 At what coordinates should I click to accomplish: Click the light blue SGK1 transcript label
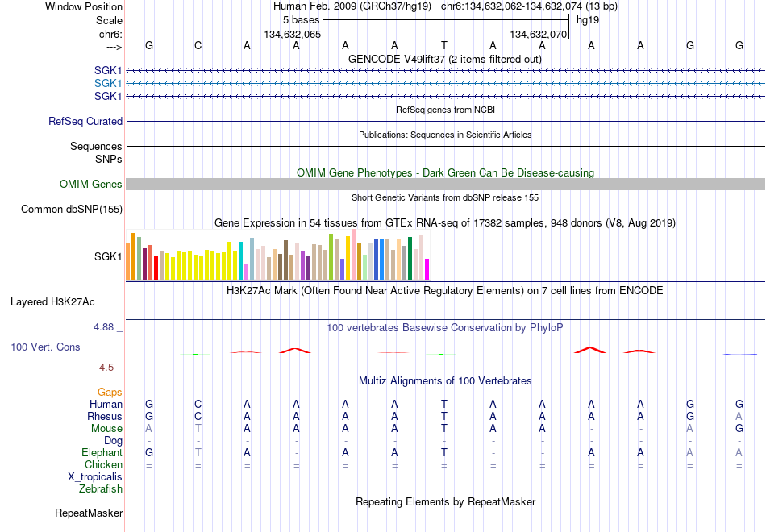[108, 83]
